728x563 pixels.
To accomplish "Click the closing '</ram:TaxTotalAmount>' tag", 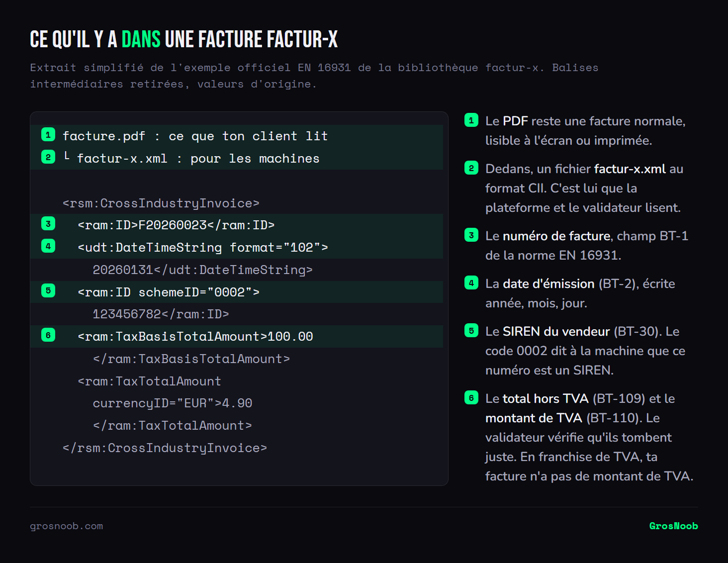I will pyautogui.click(x=173, y=425).
